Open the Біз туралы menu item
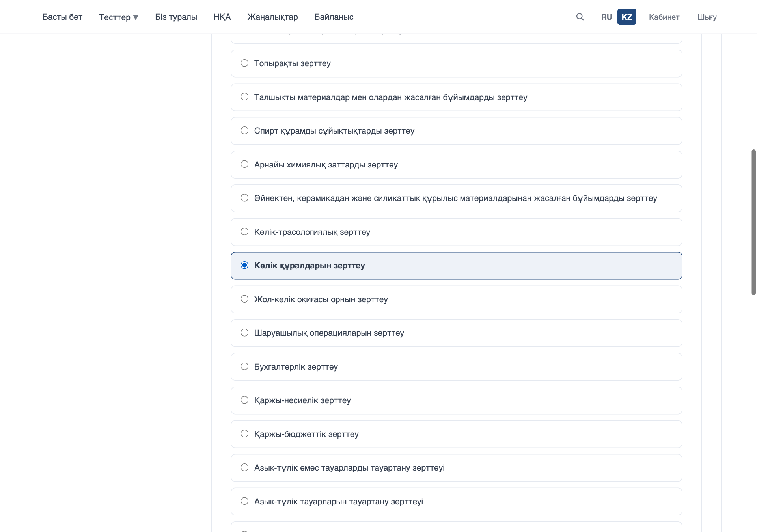This screenshot has height=532, width=757. click(176, 17)
